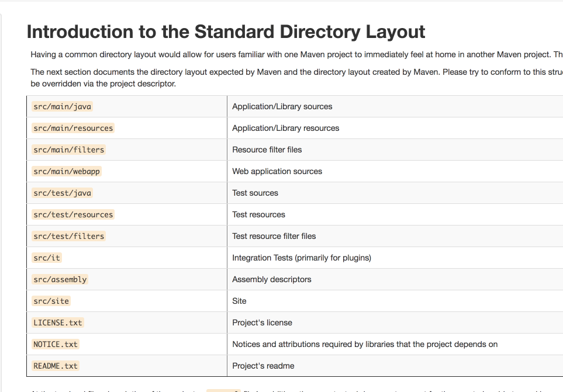
Task: Select the Web application sources description
Action: click(x=277, y=171)
